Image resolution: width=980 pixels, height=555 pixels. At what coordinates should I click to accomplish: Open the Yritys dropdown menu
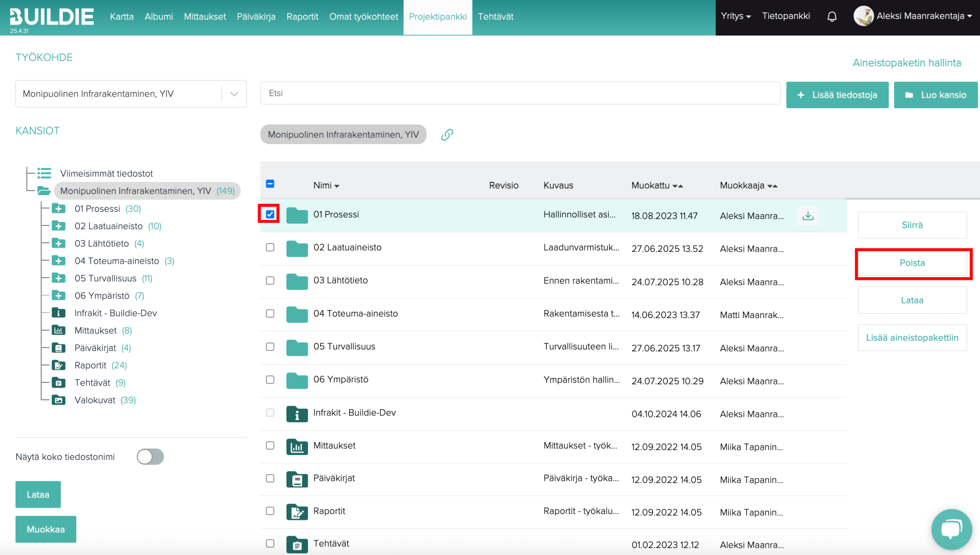click(x=736, y=16)
